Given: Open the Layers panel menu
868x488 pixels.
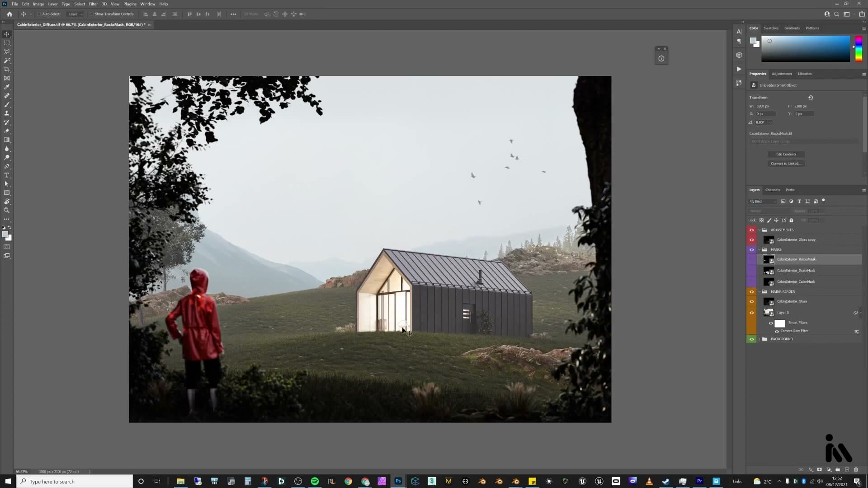Looking at the screenshot, I should point(863,190).
